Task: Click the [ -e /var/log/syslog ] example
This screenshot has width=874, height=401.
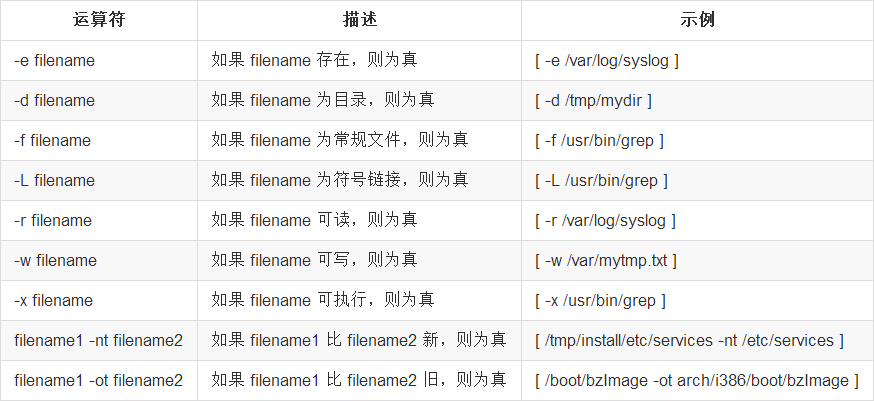Action: [x=607, y=60]
